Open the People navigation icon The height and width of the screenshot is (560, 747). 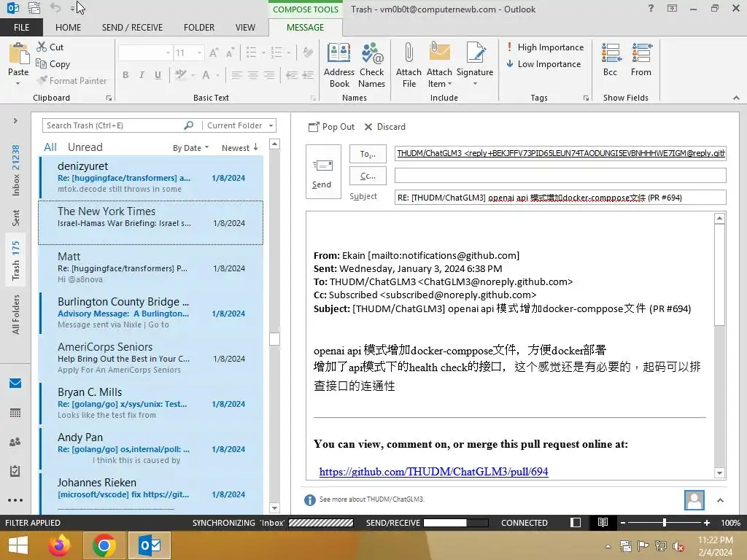coord(15,442)
